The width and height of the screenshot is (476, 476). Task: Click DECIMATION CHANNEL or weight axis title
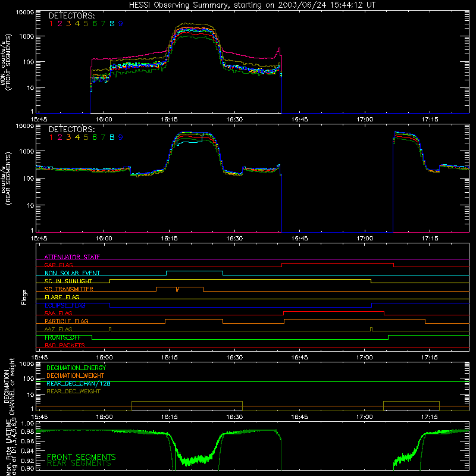click(x=9, y=386)
